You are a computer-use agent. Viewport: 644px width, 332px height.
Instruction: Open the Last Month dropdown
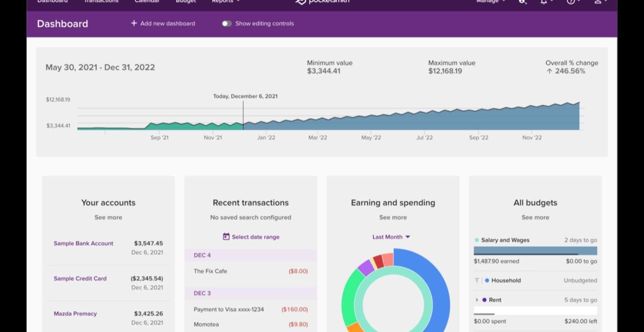tap(391, 237)
